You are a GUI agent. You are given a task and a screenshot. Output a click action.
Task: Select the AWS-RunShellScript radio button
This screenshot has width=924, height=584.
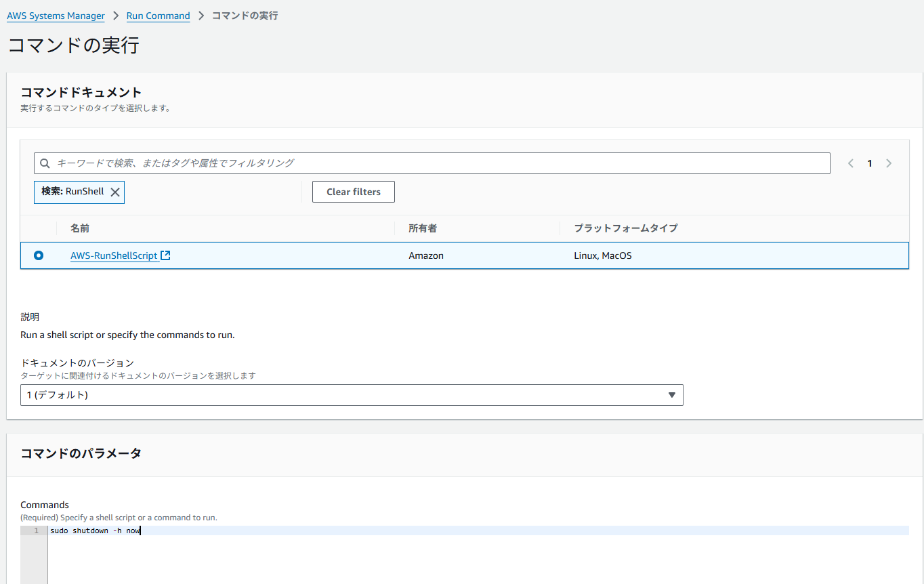[39, 255]
